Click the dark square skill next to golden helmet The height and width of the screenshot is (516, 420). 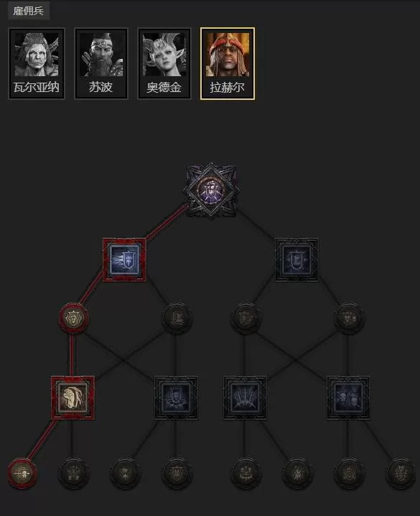tap(176, 398)
